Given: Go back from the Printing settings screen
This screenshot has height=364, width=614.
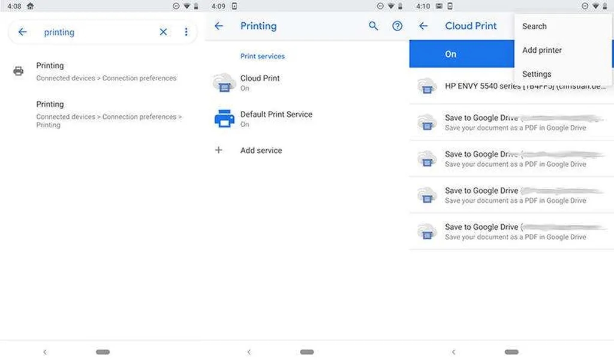Looking at the screenshot, I should pyautogui.click(x=219, y=26).
